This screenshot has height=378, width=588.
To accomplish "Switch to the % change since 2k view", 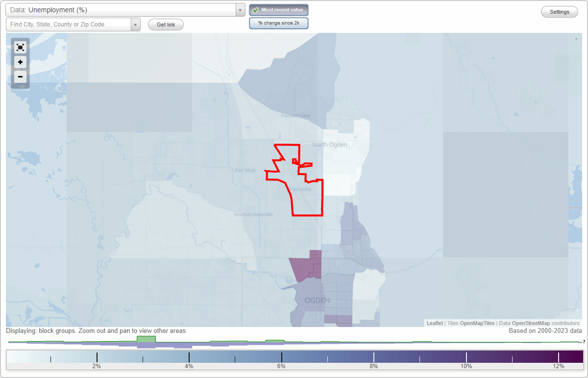I will pos(279,23).
